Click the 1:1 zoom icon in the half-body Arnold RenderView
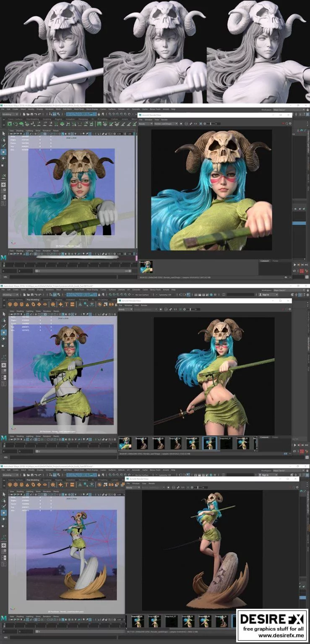 point(176,309)
